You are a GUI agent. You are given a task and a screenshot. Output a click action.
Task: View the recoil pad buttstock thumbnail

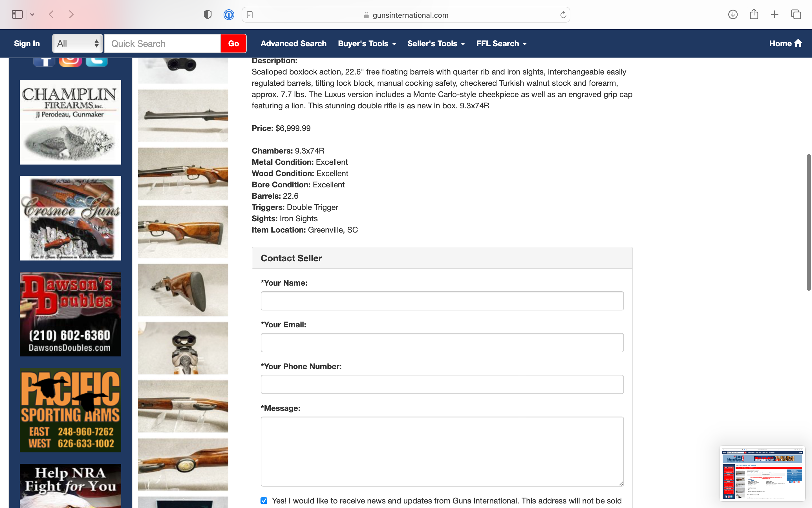pyautogui.click(x=183, y=290)
